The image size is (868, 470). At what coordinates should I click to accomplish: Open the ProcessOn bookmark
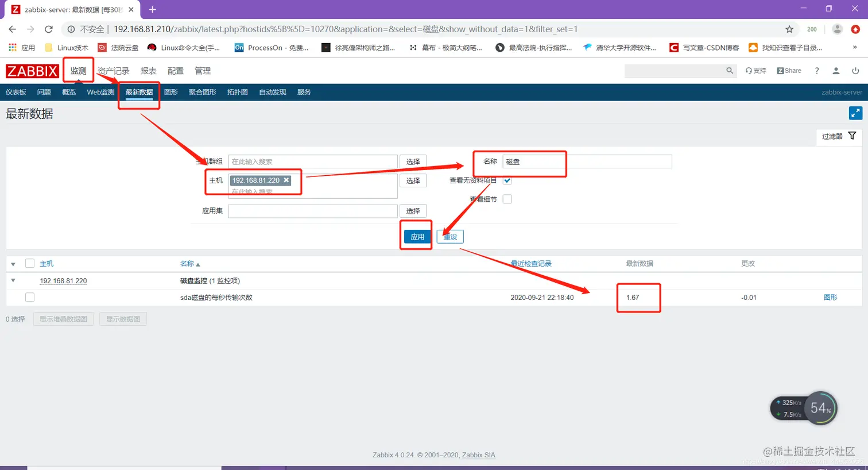[x=272, y=48]
